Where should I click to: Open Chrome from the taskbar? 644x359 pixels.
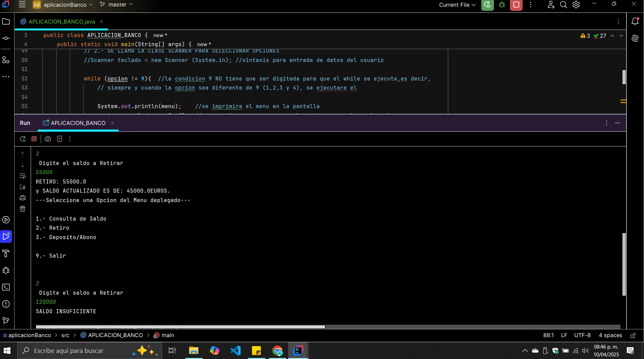(x=277, y=351)
